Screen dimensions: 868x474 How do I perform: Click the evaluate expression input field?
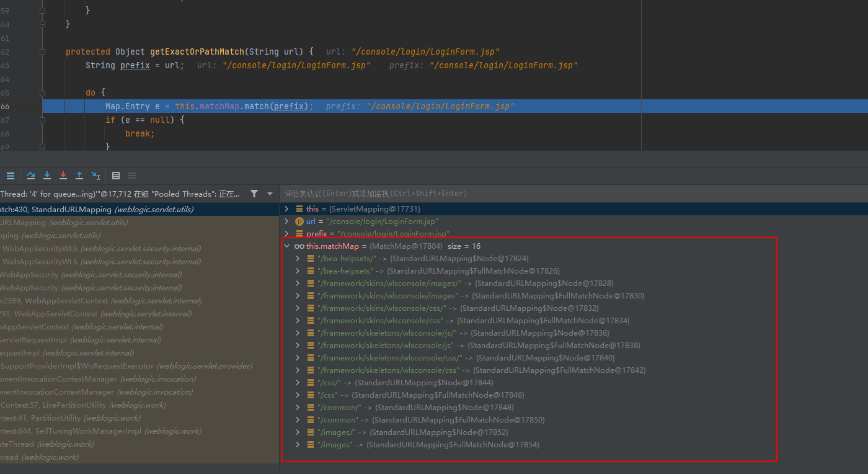point(573,194)
